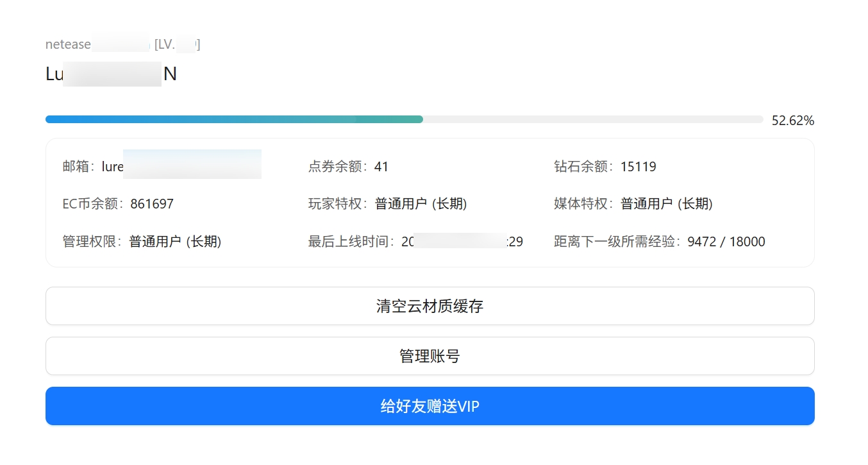
Task: Click the experience value 9472 / 18000
Action: pyautogui.click(x=726, y=242)
